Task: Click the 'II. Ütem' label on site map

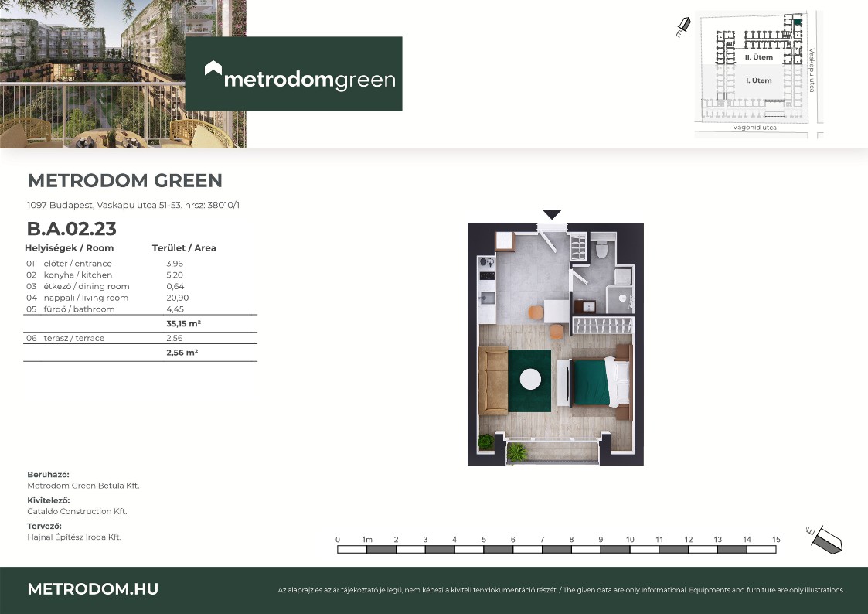Action: pos(759,57)
